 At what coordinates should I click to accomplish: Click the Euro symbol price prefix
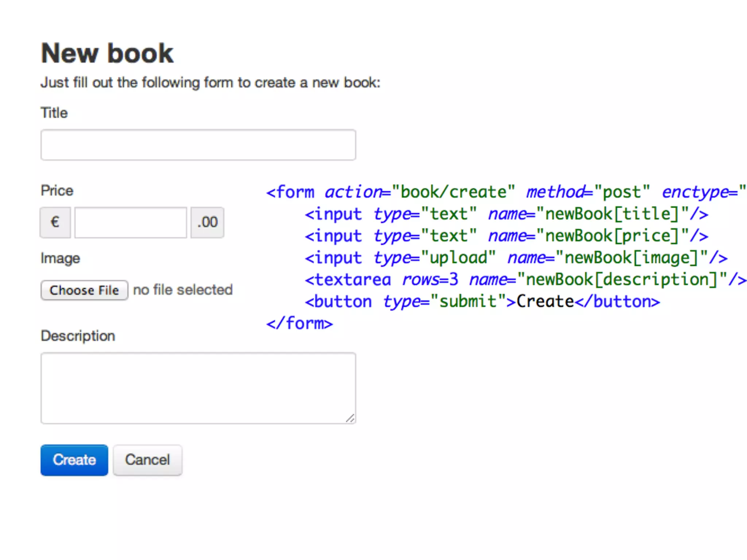pos(55,222)
